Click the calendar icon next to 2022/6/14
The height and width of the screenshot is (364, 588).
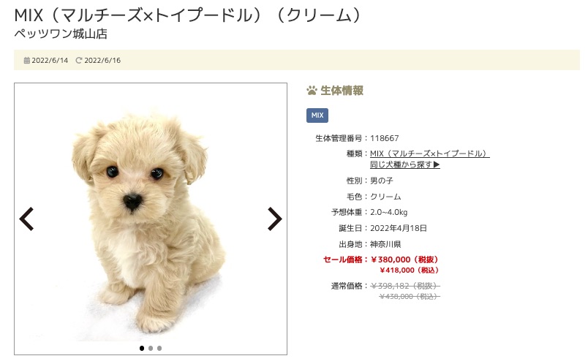[26, 61]
